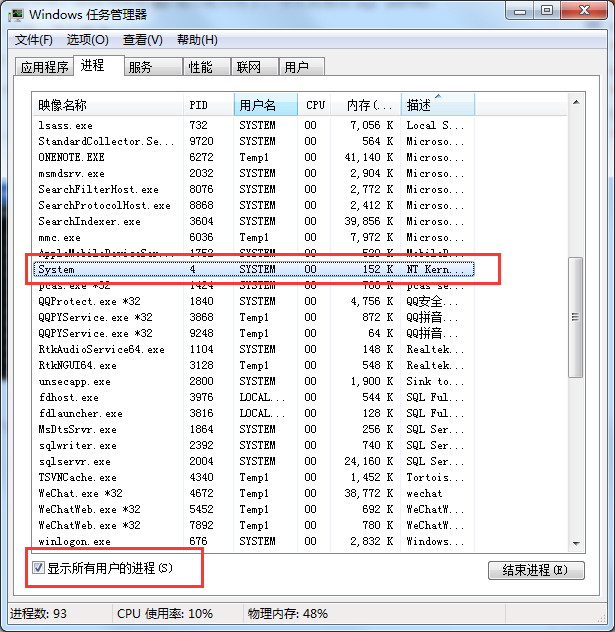
Task: Click the scrollbar up arrow
Action: pyautogui.click(x=576, y=102)
